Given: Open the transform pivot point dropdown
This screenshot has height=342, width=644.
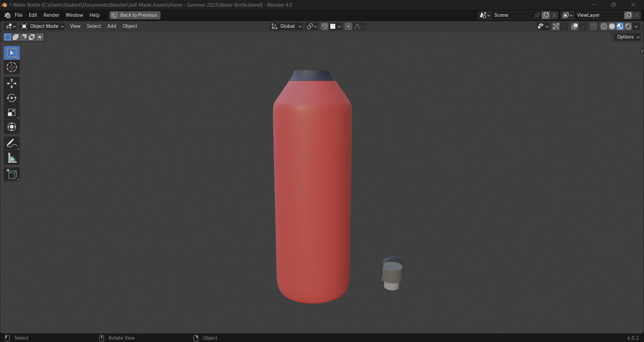Looking at the screenshot, I should coord(311,26).
